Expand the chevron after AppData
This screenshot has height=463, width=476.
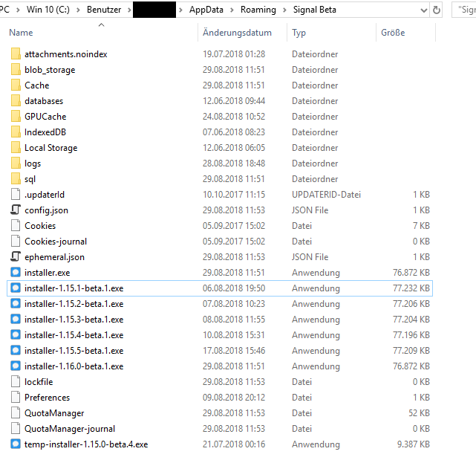click(x=232, y=10)
